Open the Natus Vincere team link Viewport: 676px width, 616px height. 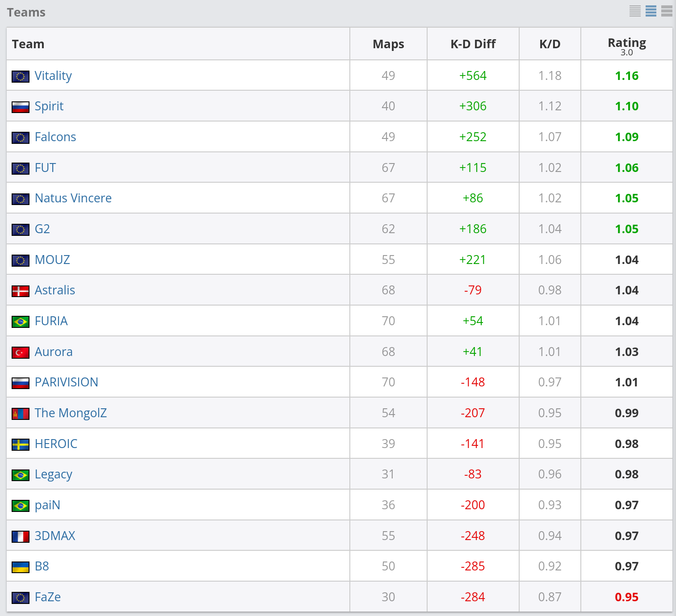73,198
